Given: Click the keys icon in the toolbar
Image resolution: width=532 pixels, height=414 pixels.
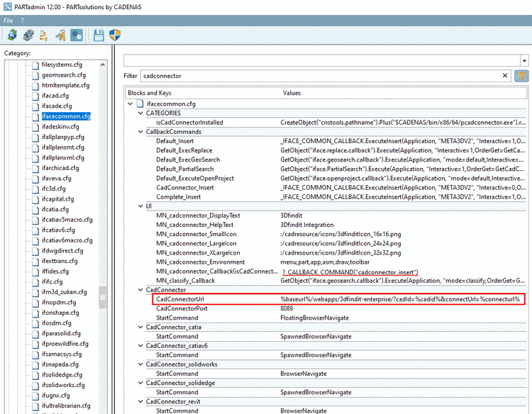Looking at the screenshot, I should (61, 35).
